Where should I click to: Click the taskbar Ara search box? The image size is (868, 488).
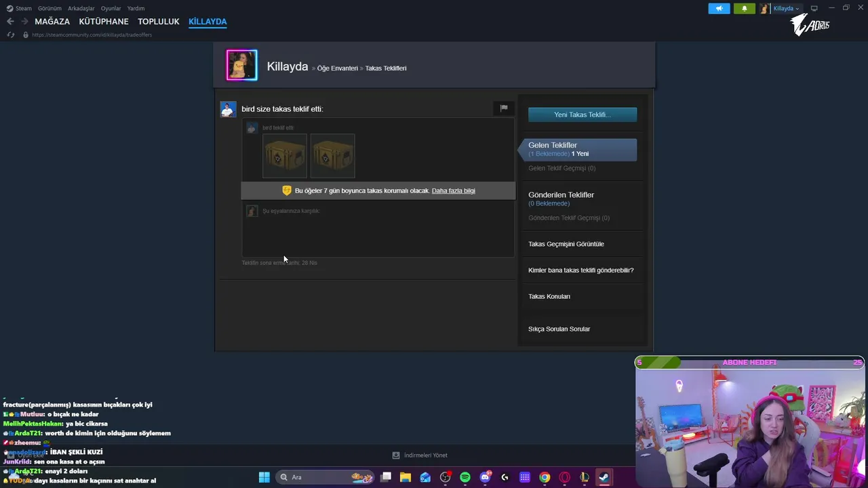click(x=325, y=477)
